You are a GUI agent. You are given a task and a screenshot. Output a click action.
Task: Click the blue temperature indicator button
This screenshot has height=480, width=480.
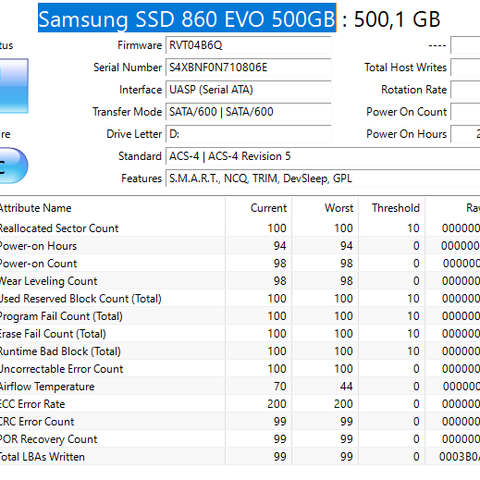[13, 166]
